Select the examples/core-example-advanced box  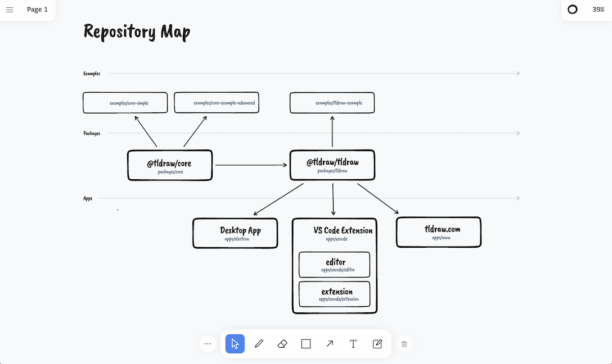pyautogui.click(x=217, y=102)
